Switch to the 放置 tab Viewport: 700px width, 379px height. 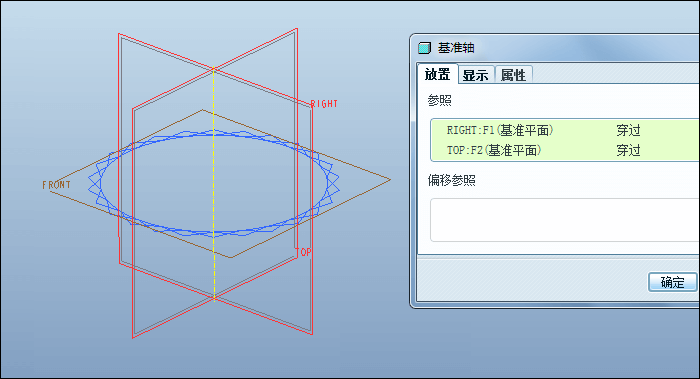pyautogui.click(x=438, y=74)
